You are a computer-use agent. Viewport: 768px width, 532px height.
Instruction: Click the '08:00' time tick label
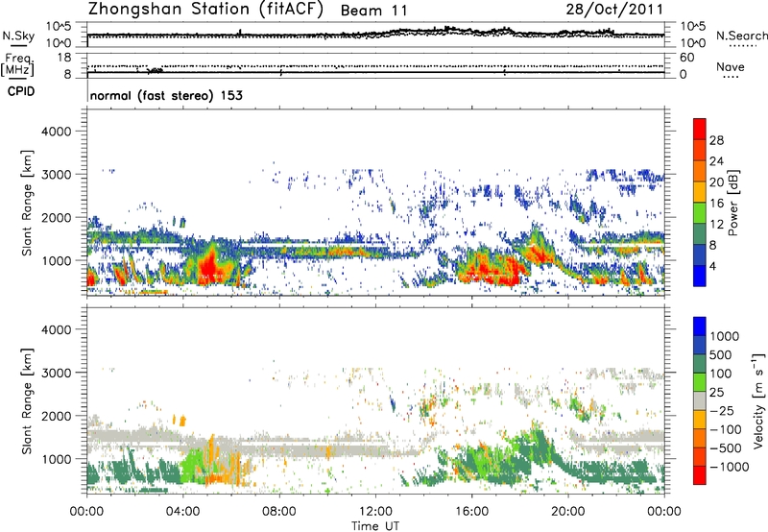point(279,512)
